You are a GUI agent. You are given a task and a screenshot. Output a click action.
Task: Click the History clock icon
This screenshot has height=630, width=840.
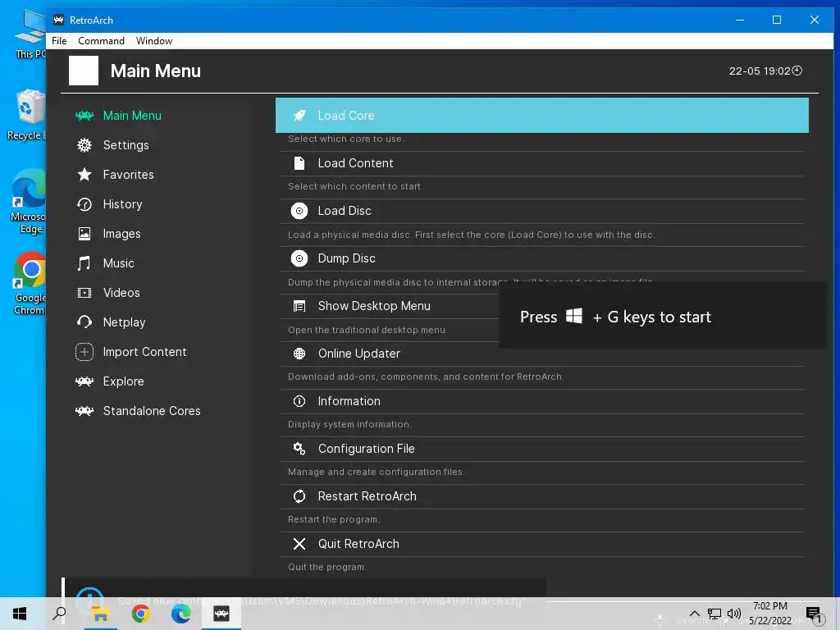[84, 204]
